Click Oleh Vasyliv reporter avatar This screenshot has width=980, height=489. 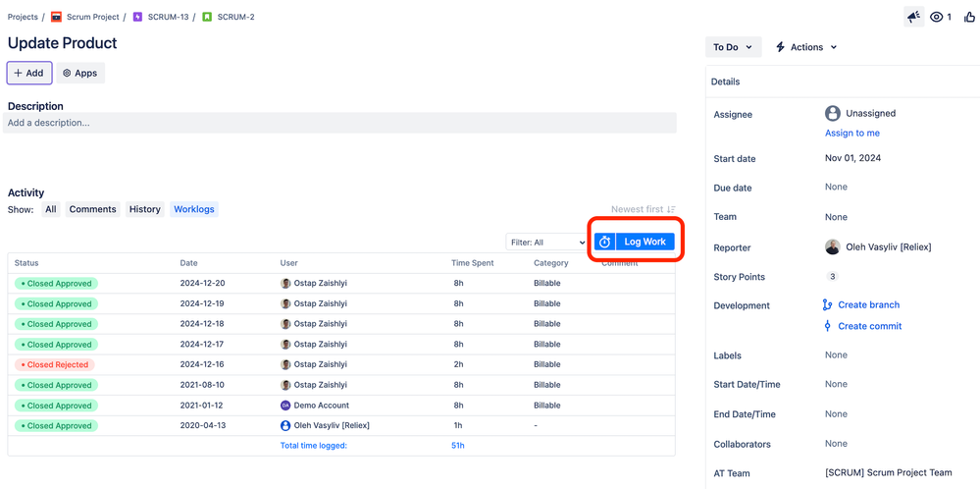point(832,246)
